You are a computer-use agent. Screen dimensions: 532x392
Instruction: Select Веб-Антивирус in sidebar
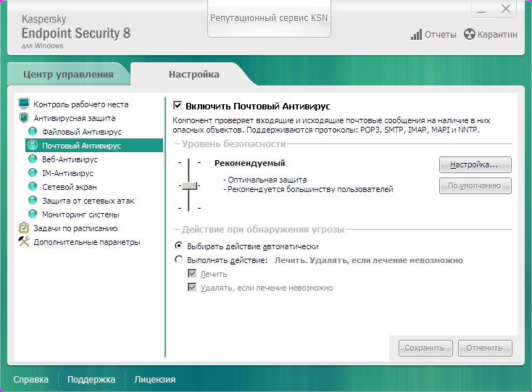pos(70,159)
